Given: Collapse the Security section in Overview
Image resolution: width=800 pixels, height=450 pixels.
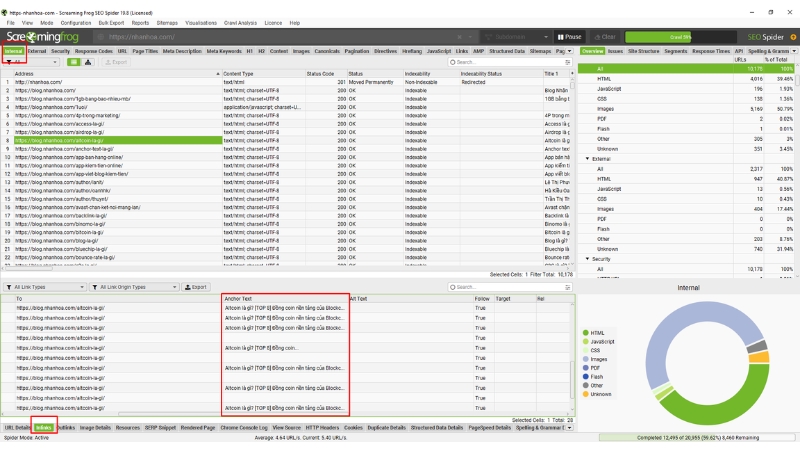Looking at the screenshot, I should tap(587, 259).
